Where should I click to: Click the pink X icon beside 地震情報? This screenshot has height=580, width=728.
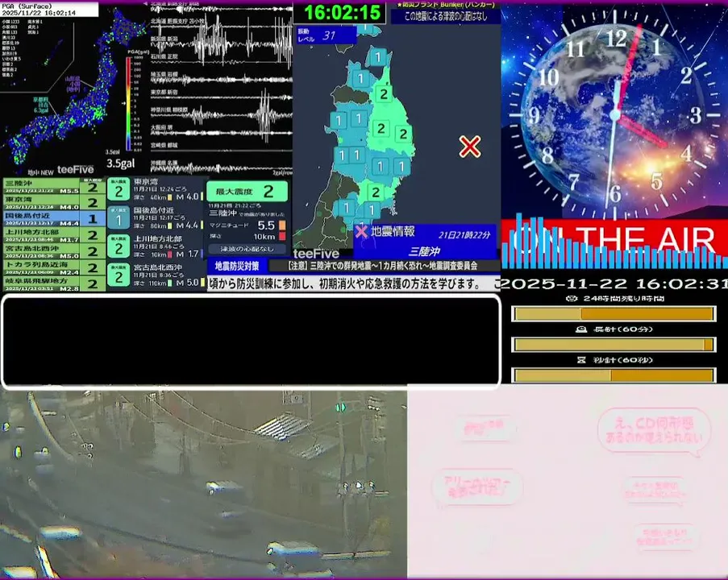point(361,231)
